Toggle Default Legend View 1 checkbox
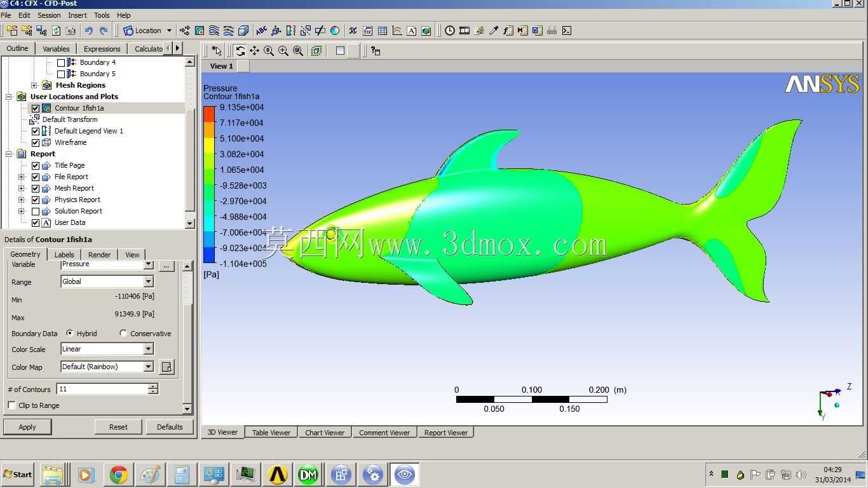The width and height of the screenshot is (868, 488). 36,131
